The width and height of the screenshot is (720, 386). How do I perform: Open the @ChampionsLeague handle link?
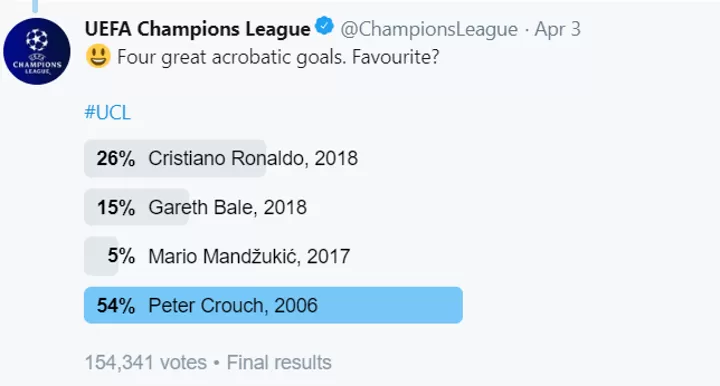click(429, 29)
